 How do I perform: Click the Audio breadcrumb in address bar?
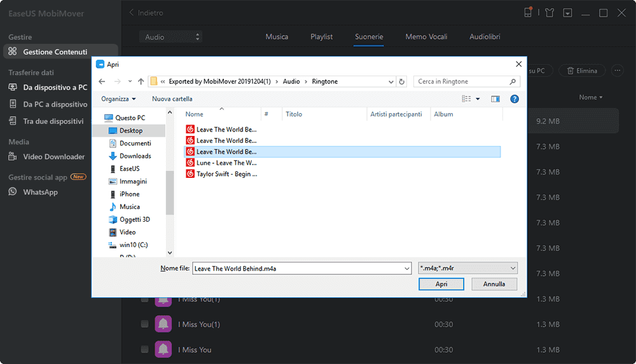point(291,81)
